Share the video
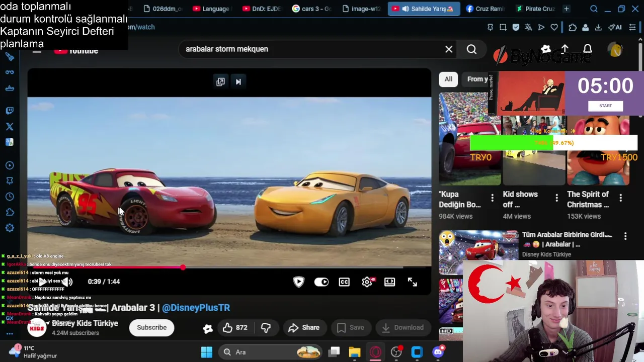 tap(303, 327)
